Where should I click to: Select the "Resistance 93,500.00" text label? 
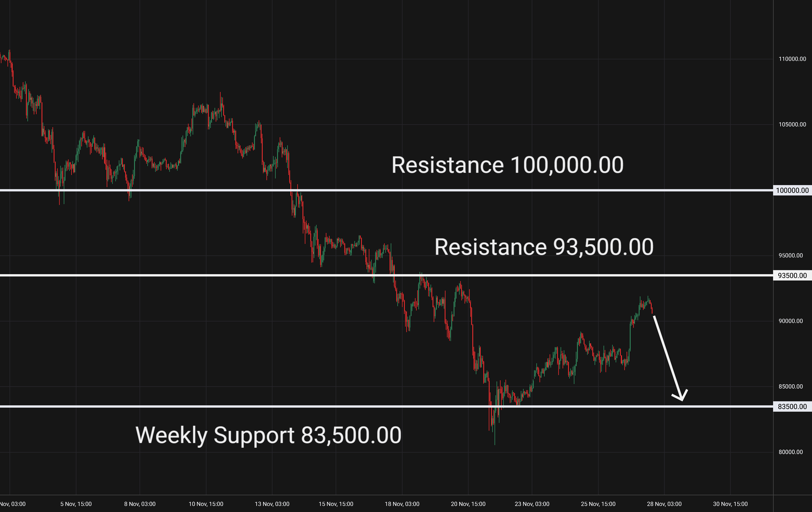(544, 247)
